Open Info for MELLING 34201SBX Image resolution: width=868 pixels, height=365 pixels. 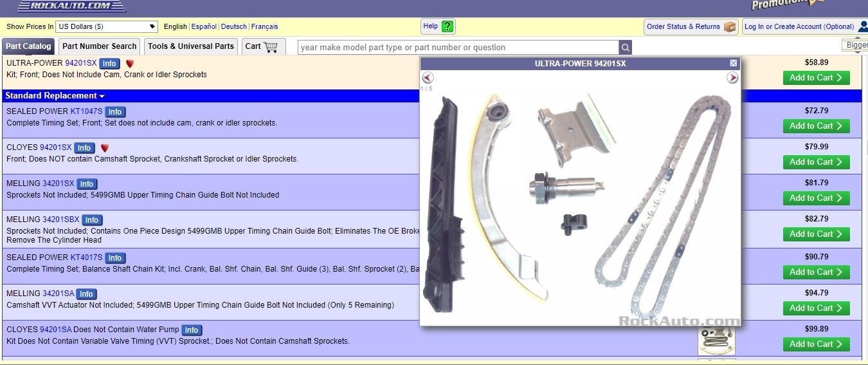coord(92,220)
